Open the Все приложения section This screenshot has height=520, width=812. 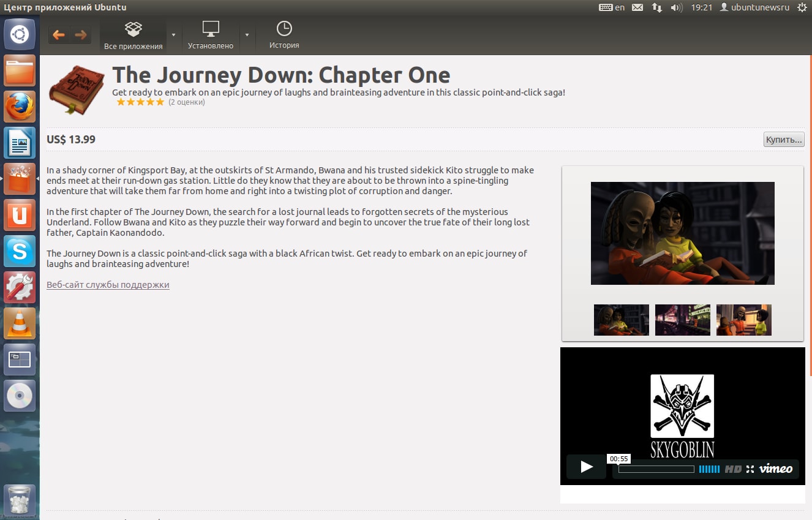(x=133, y=36)
